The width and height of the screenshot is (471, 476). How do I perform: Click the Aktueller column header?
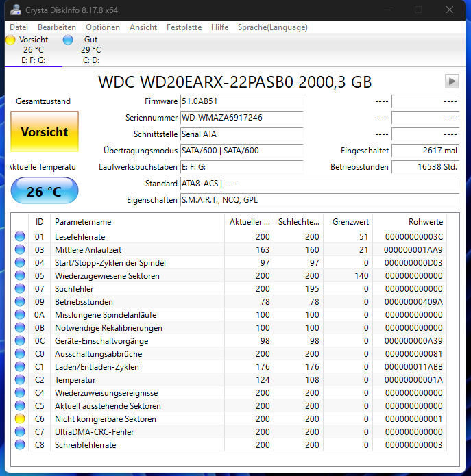click(x=249, y=222)
